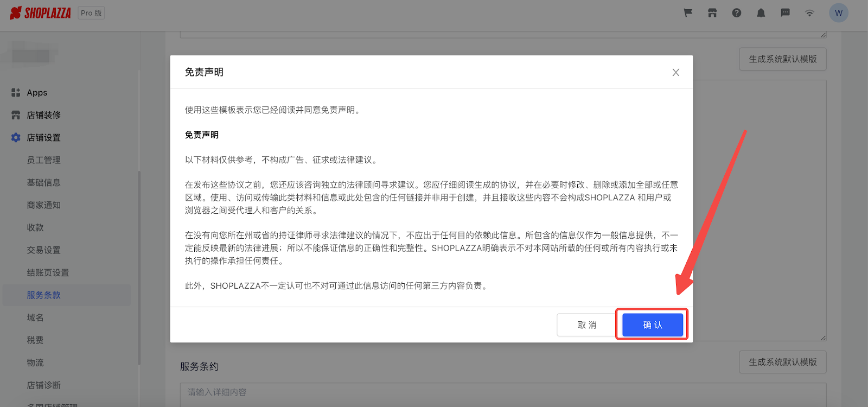Go to 商家通知 settings
The width and height of the screenshot is (868, 407).
pyautogui.click(x=44, y=205)
